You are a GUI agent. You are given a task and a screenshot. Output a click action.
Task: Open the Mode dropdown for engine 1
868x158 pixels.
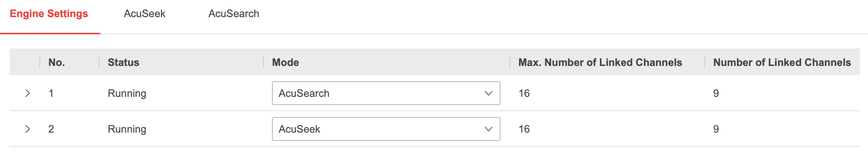pyautogui.click(x=386, y=93)
